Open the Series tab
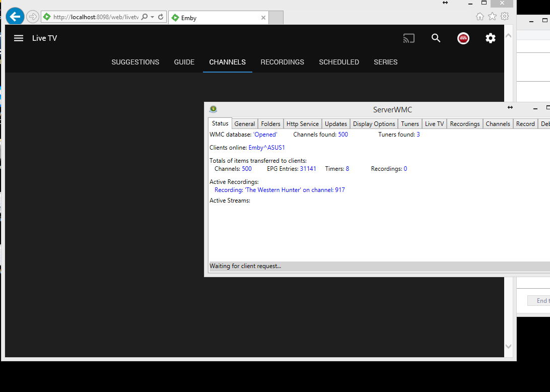 click(385, 62)
